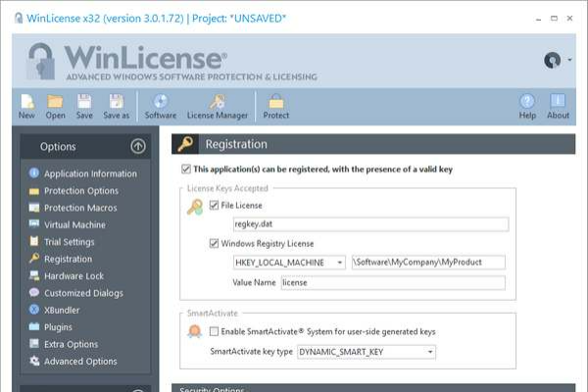Open Advanced Options in sidebar
This screenshot has height=392, width=588.
click(x=80, y=362)
